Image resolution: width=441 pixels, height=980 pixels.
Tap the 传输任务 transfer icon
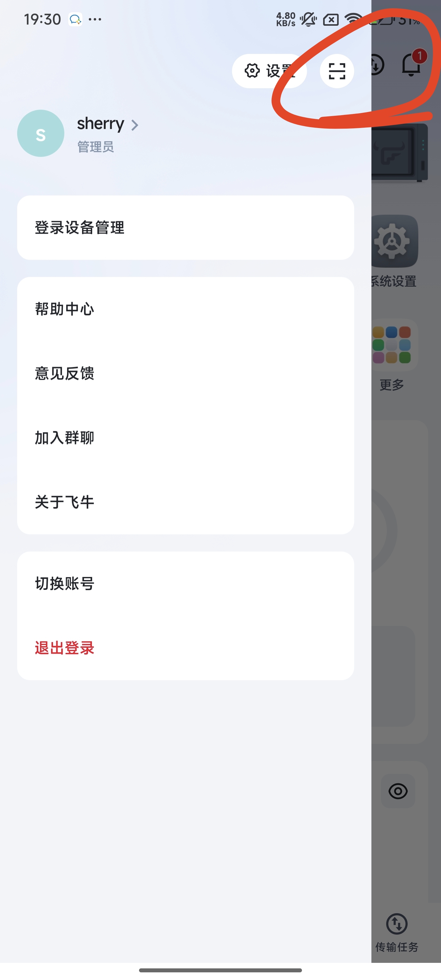[x=397, y=924]
